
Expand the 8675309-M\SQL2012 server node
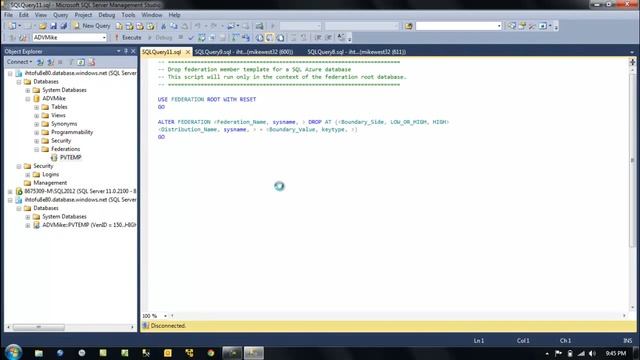[10, 191]
